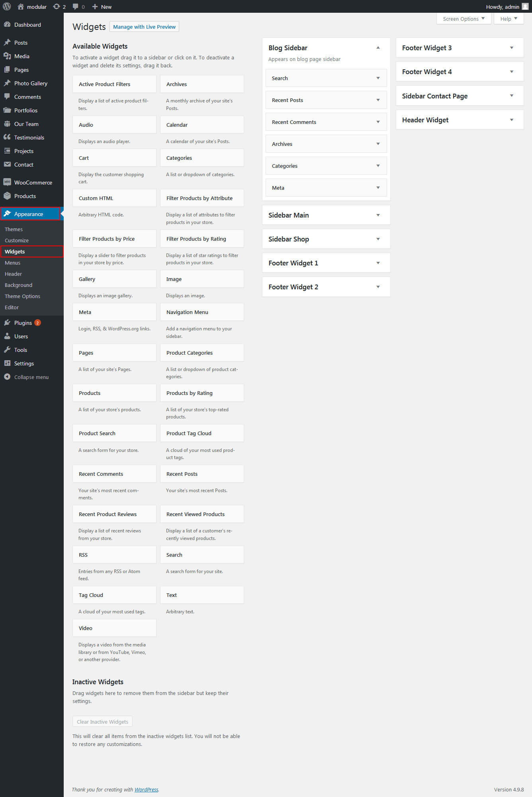The image size is (532, 797).
Task: Click the Clear Inactive Widgets button
Action: [102, 722]
